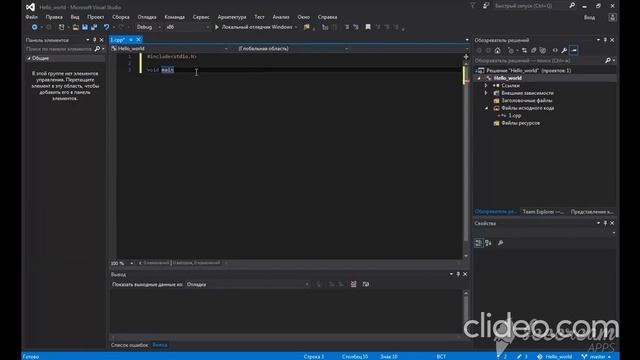640x360 pixels.
Task: Pin the Output panel (auto hide)
Action: tap(458, 274)
